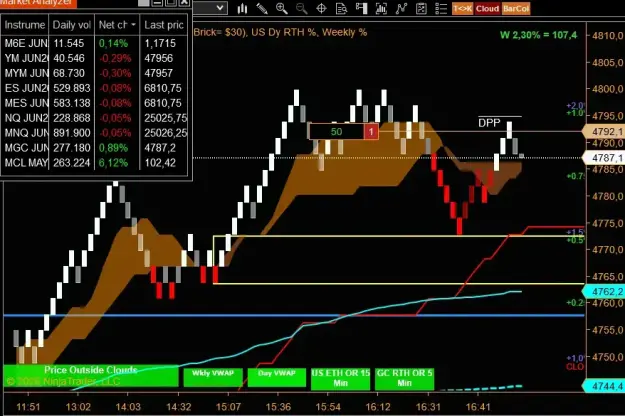Toggle the crosshair cursor icon

coord(321,8)
